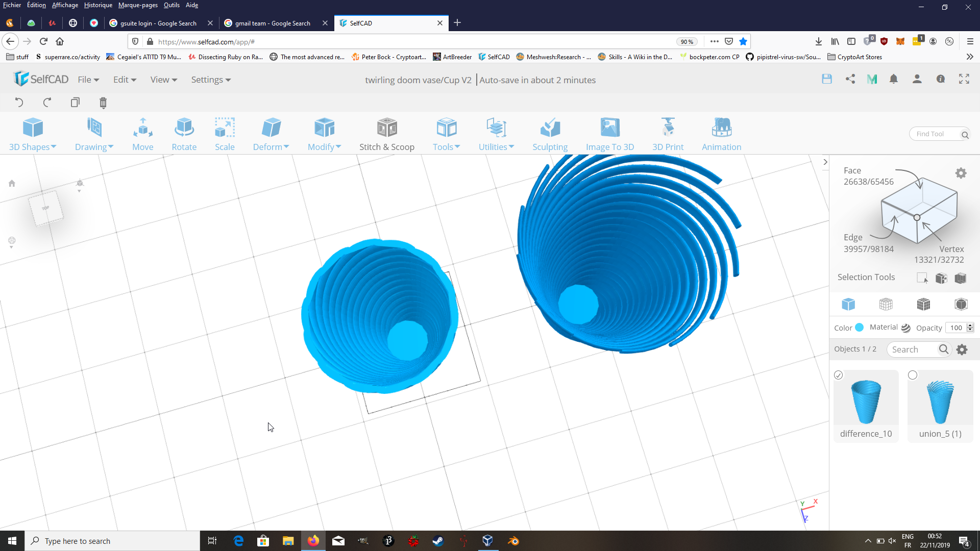
Task: Open notifications bell
Action: [894, 79]
